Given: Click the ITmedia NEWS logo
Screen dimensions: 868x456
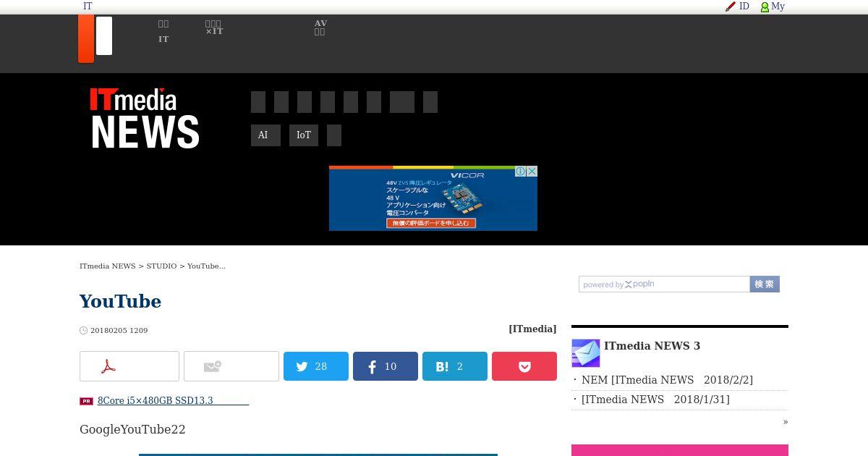Looking at the screenshot, I should tap(145, 118).
